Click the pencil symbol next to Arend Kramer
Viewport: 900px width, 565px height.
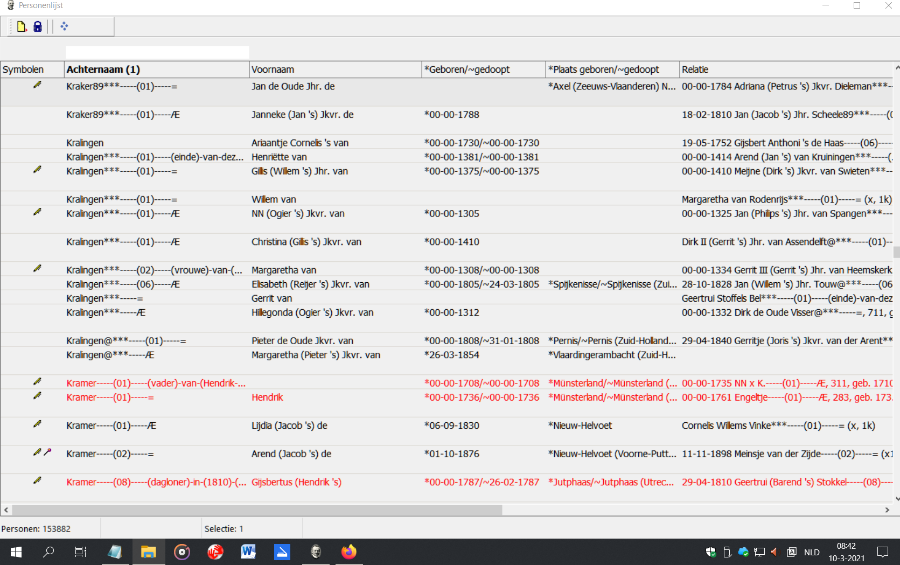[x=36, y=453]
